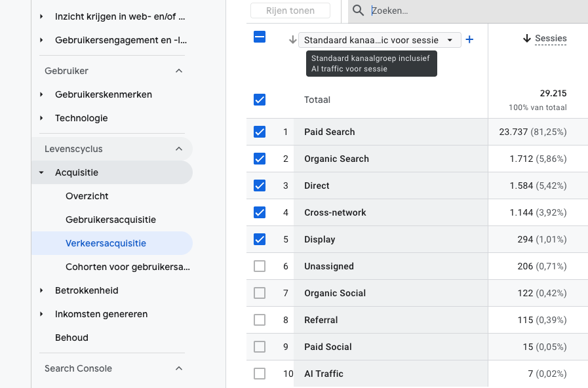588x388 pixels.
Task: Check the AI Traffic row checkbox
Action: tap(260, 374)
